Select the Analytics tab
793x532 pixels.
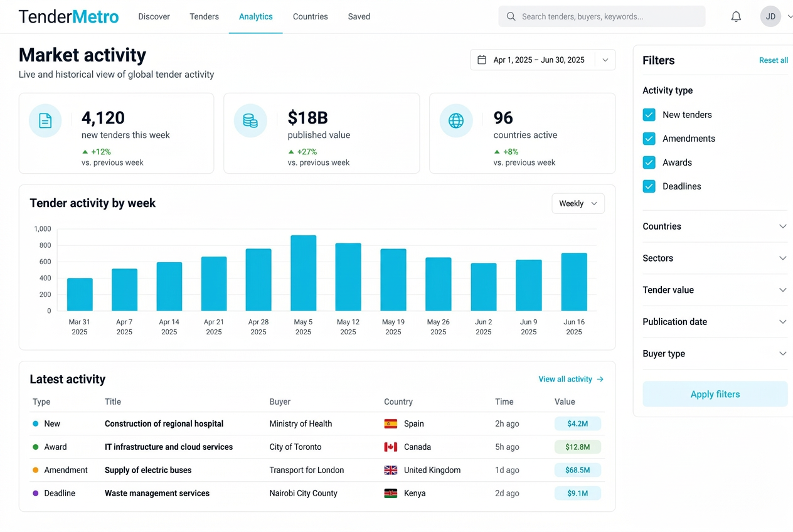pos(255,17)
